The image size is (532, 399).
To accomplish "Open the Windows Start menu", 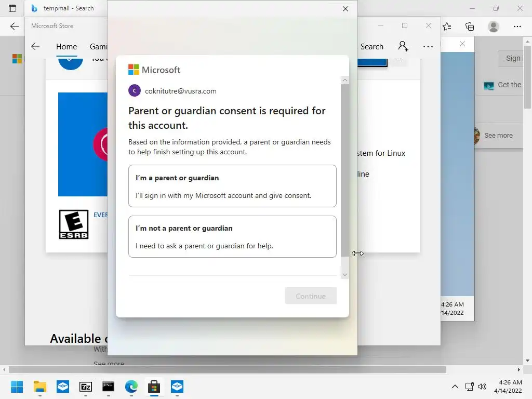I will point(17,387).
